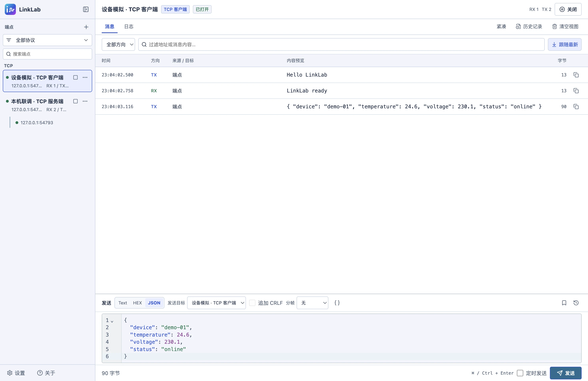Click the 字节 column header

562,61
